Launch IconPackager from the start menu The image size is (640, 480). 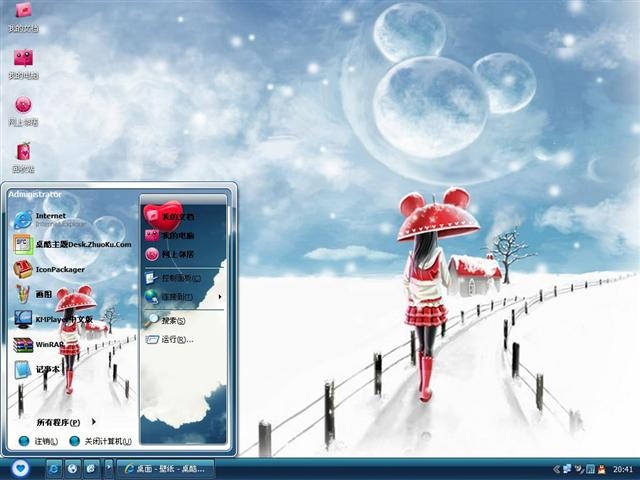pyautogui.click(x=49, y=269)
